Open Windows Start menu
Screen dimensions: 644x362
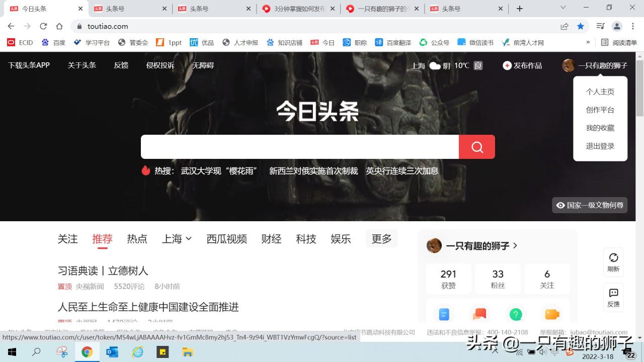[12, 352]
